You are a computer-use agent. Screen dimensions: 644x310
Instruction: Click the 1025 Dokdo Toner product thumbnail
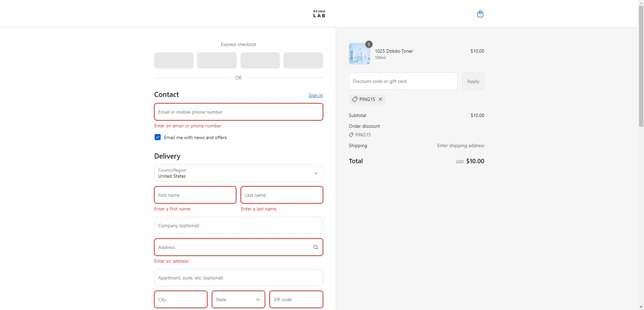[x=359, y=54]
